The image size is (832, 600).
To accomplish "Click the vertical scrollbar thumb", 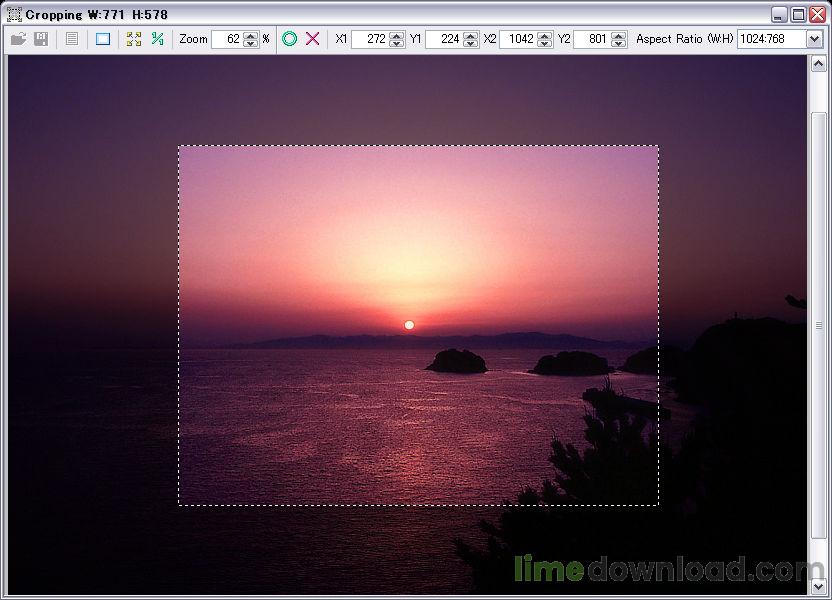I will click(x=819, y=325).
